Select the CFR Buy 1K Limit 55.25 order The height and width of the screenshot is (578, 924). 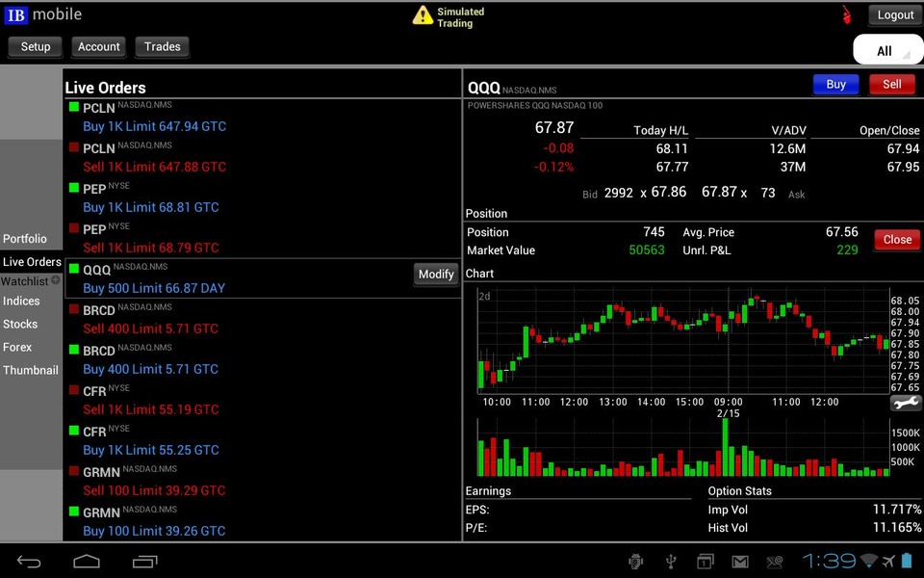click(263, 440)
